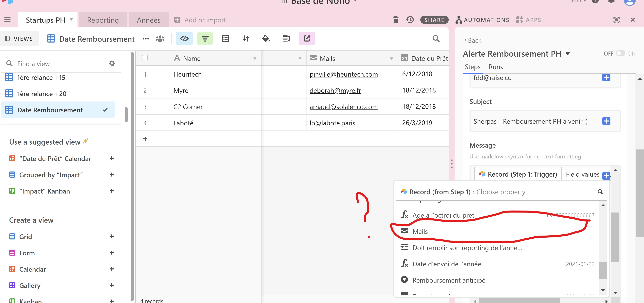Create a new Calendar view
The height and width of the screenshot is (303, 644).
pyautogui.click(x=112, y=269)
